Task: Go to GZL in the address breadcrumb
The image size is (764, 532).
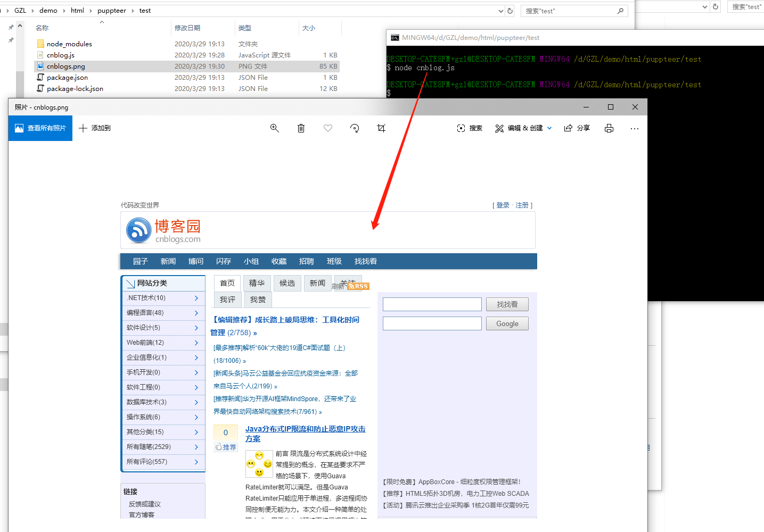Action: 20,11
